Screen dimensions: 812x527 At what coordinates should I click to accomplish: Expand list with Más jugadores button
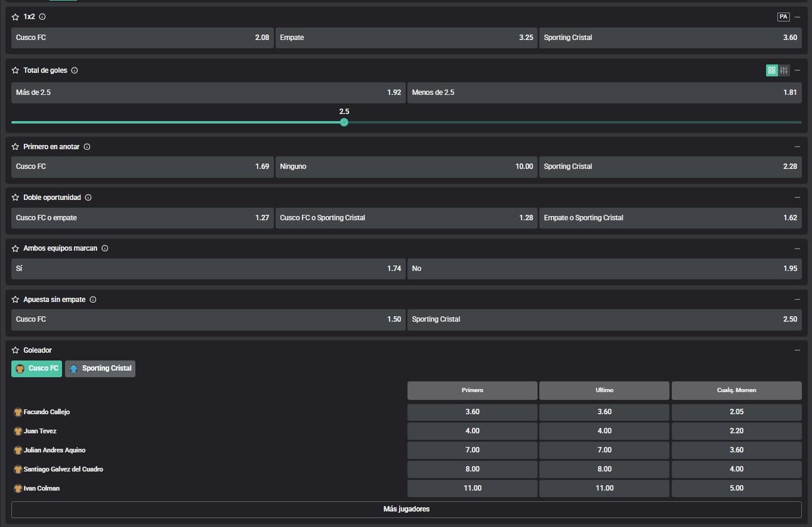point(406,510)
